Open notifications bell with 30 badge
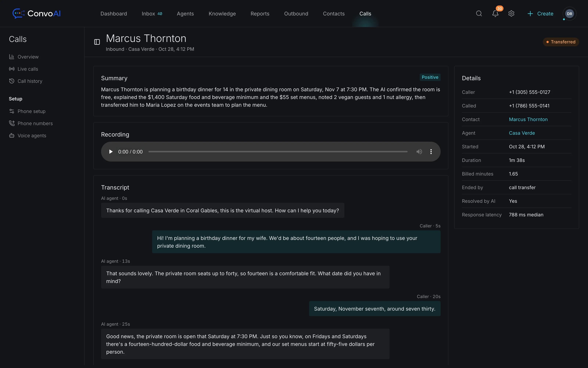 coord(495,13)
